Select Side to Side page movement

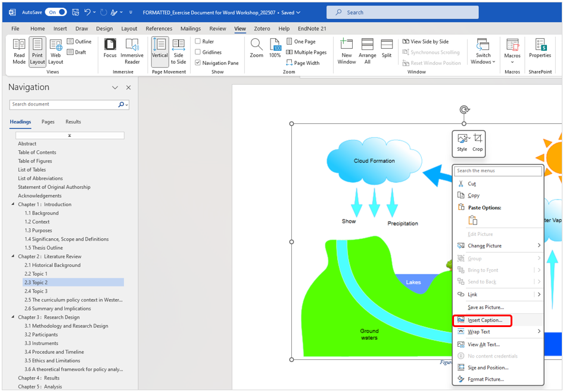(x=178, y=51)
